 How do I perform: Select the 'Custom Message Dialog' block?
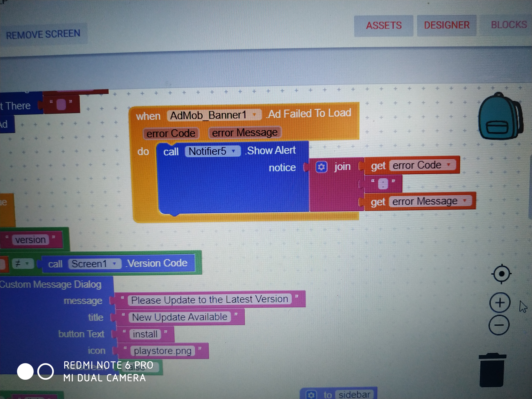pyautogui.click(x=51, y=284)
